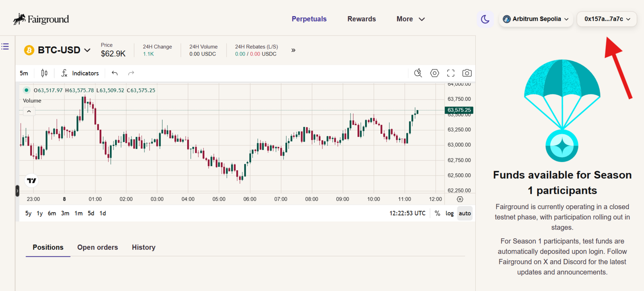Screen dimensions: 644x291
Task: Click the 24H Rebates (L/S) label
Action: pos(256,47)
